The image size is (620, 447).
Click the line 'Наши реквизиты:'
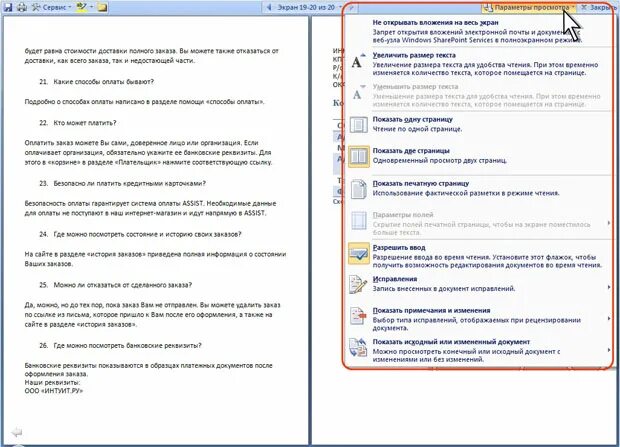click(x=52, y=382)
